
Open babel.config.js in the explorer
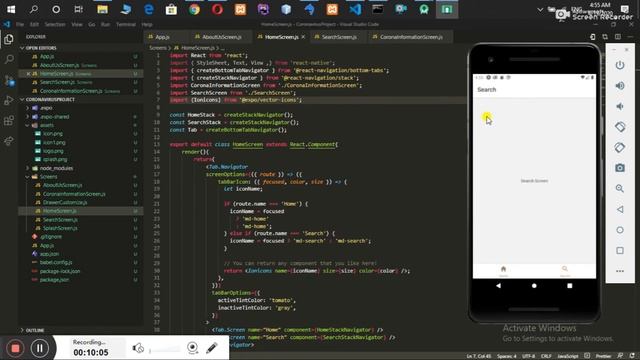pos(56,262)
